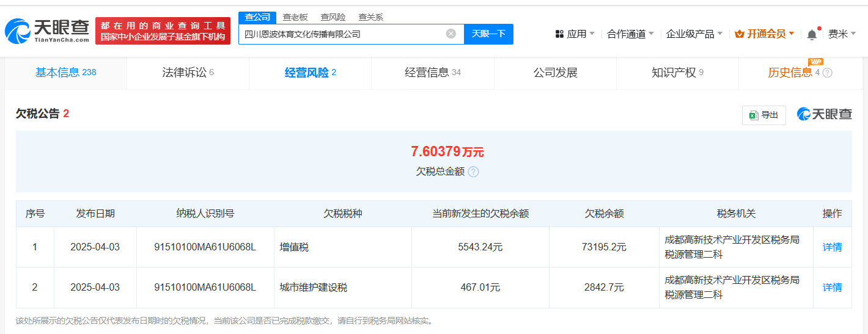
Task: Click the 天眼一下 search button
Action: (x=488, y=34)
